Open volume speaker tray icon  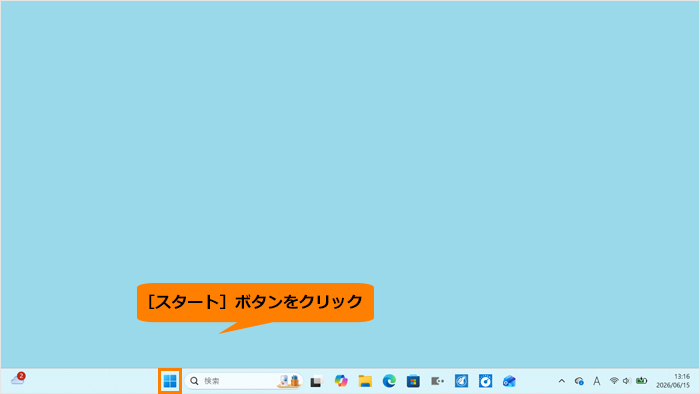[627, 381]
